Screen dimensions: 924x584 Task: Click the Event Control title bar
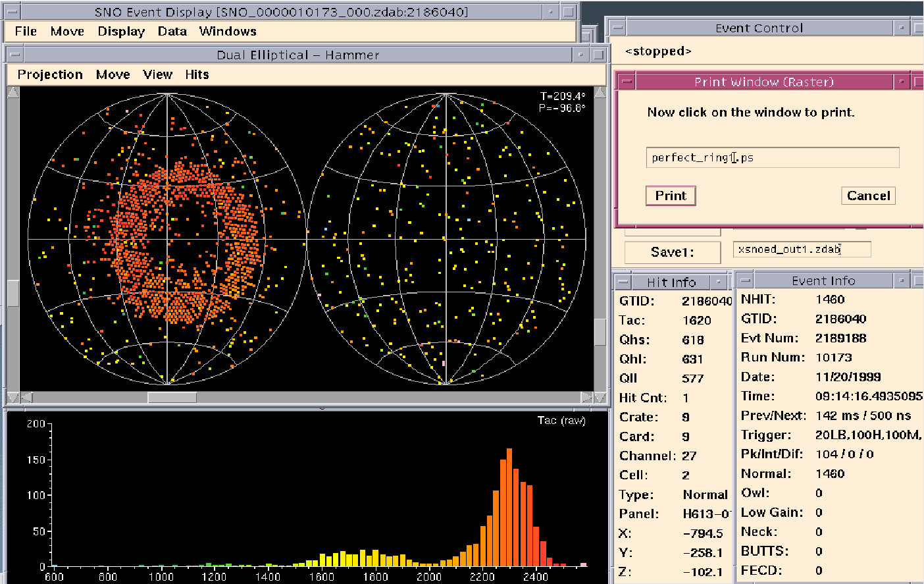[x=759, y=28]
